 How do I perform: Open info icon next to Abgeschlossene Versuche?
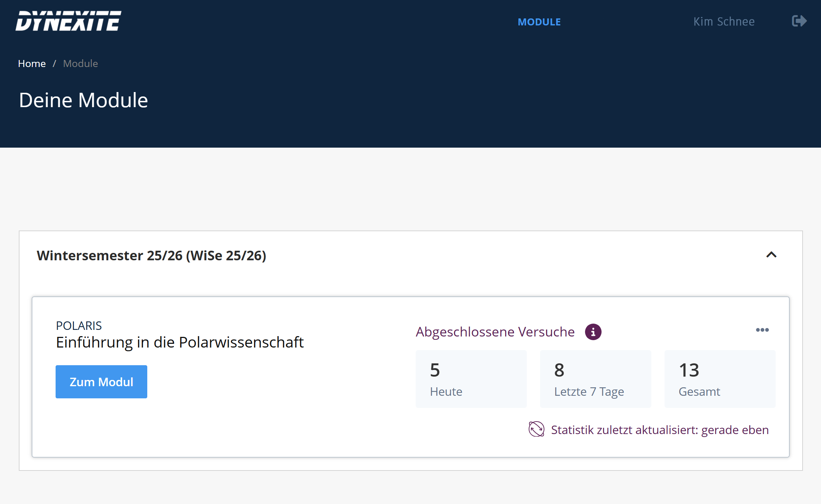(593, 332)
